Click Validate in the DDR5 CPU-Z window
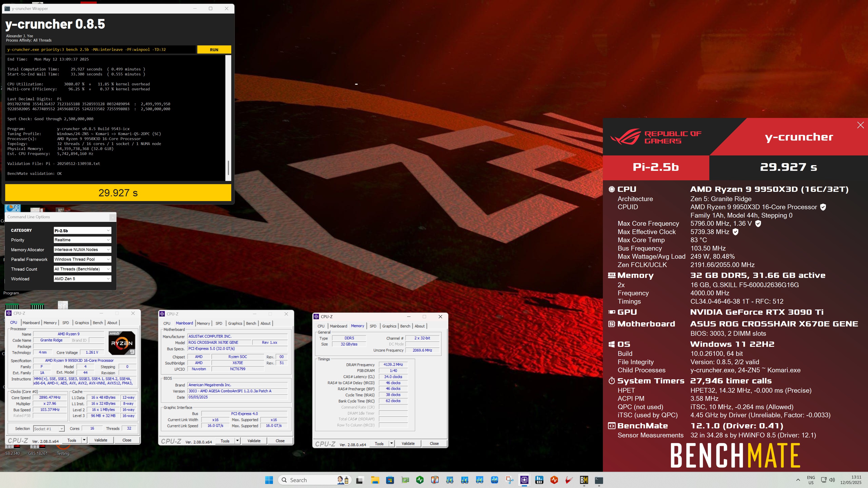 click(408, 443)
